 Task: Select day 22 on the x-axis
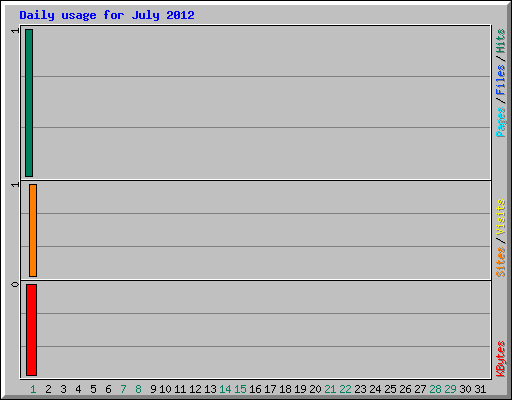[345, 389]
